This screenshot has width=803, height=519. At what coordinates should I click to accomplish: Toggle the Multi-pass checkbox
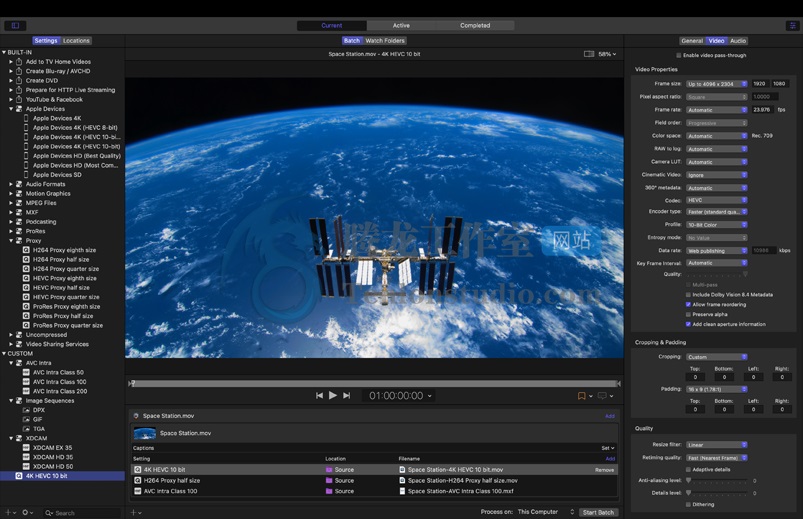pos(688,284)
